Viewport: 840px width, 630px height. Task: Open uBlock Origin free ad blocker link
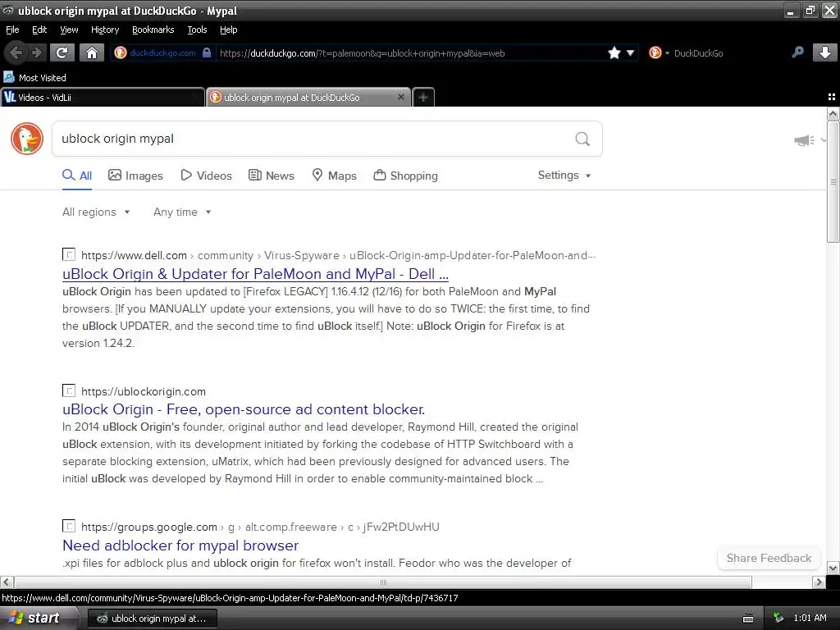click(x=244, y=409)
